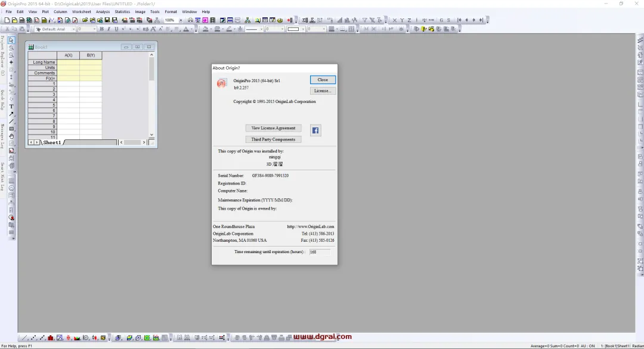Click the Third Party Components button
This screenshot has width=644, height=349.
point(273,139)
